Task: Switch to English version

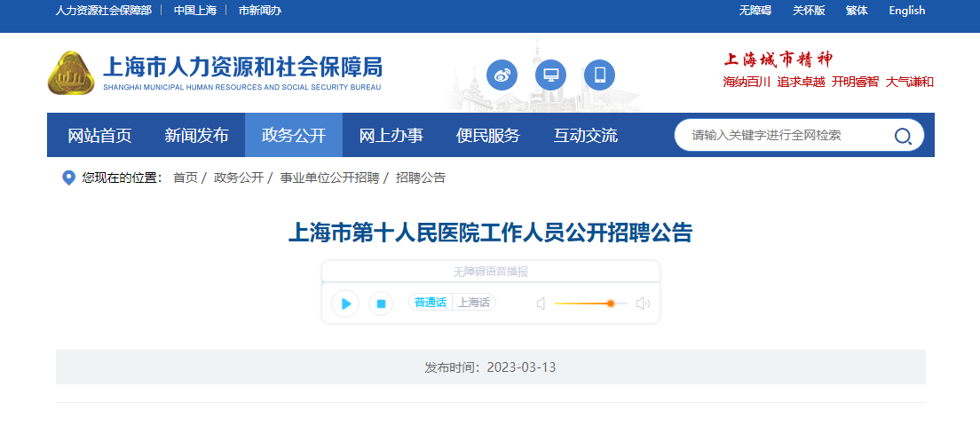Action: click(x=907, y=11)
